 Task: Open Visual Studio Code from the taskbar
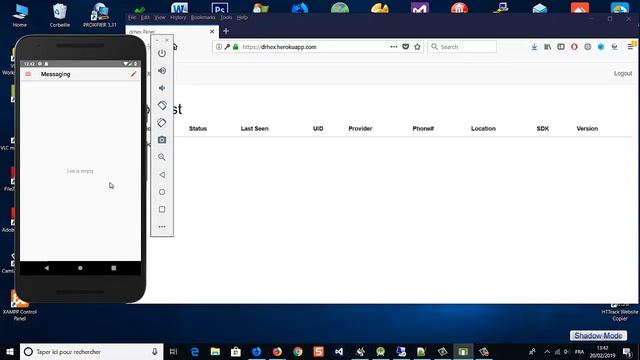click(x=339, y=352)
